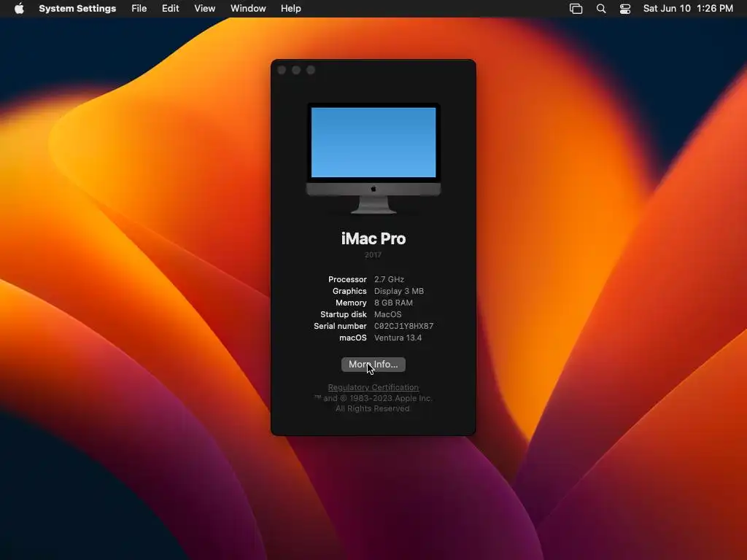Image resolution: width=747 pixels, height=560 pixels.
Task: Open the View menu
Action: coord(205,9)
